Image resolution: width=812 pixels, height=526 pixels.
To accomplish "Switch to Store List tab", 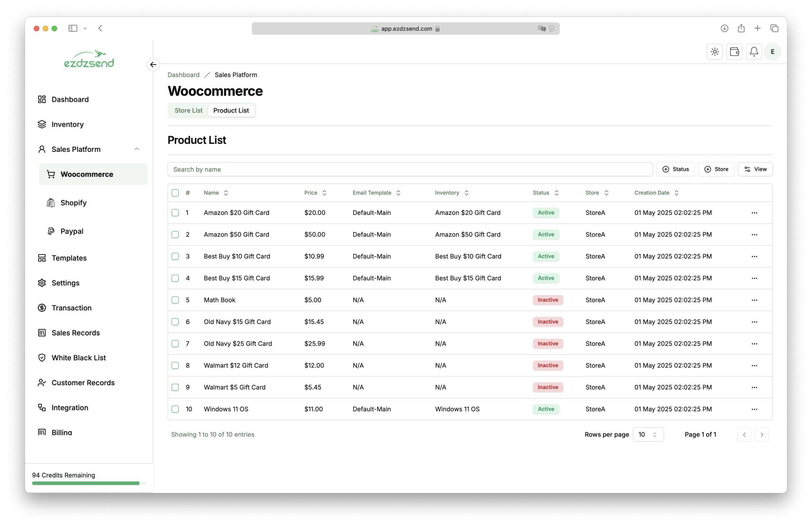I will point(188,111).
